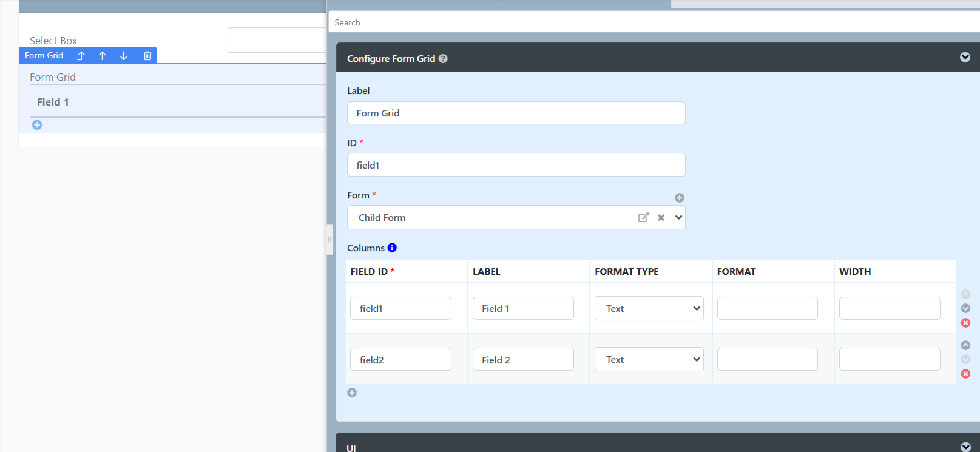The width and height of the screenshot is (980, 452).
Task: Remove the field2 column row
Action: point(965,374)
